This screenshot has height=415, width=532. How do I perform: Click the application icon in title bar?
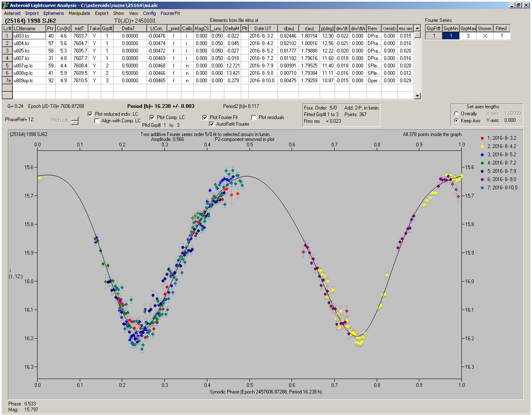(5, 5)
